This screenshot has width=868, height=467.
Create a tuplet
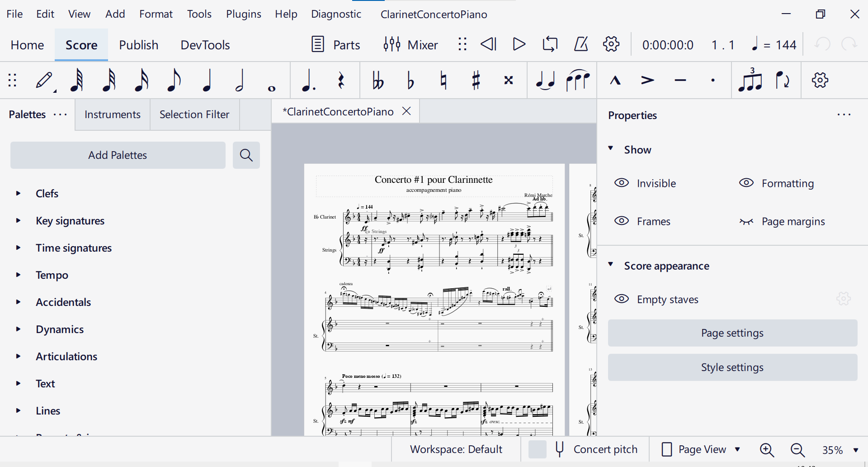750,80
